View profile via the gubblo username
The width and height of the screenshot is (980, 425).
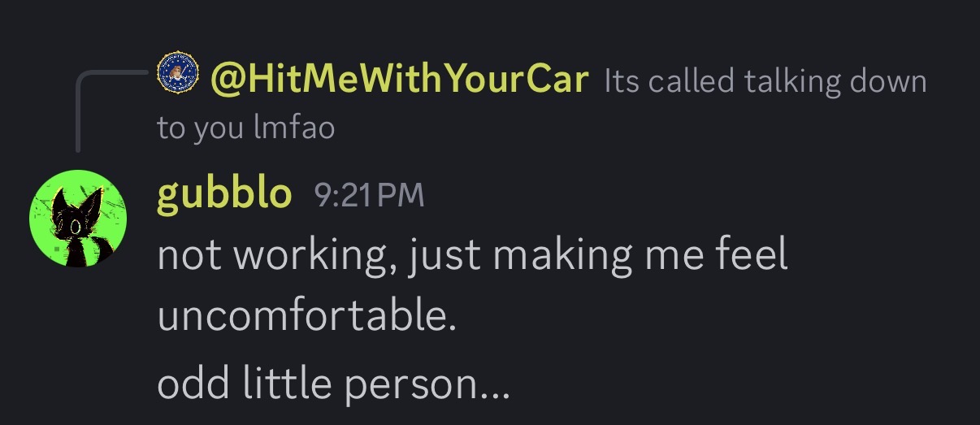[224, 193]
